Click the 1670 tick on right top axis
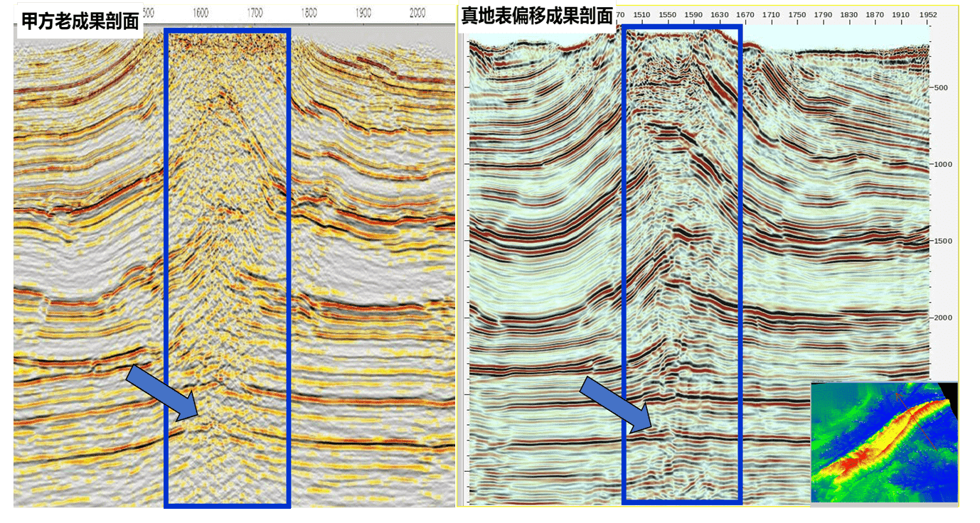Viewport: 980px width, 523px height. click(x=745, y=14)
